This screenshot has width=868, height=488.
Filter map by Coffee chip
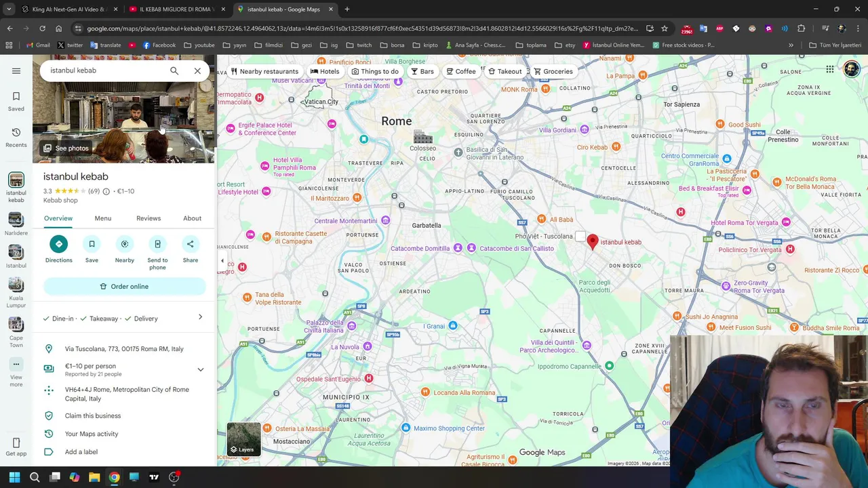(461, 71)
